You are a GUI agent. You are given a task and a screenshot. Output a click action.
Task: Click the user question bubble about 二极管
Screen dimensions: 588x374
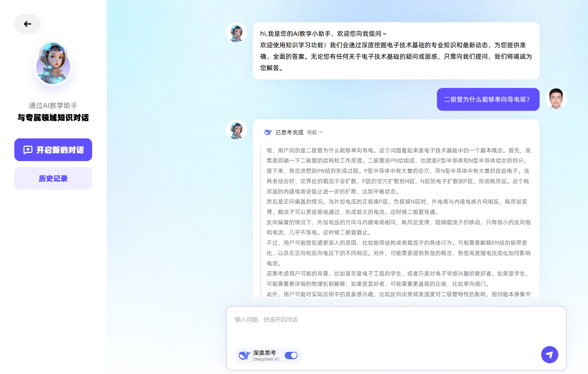click(x=488, y=100)
